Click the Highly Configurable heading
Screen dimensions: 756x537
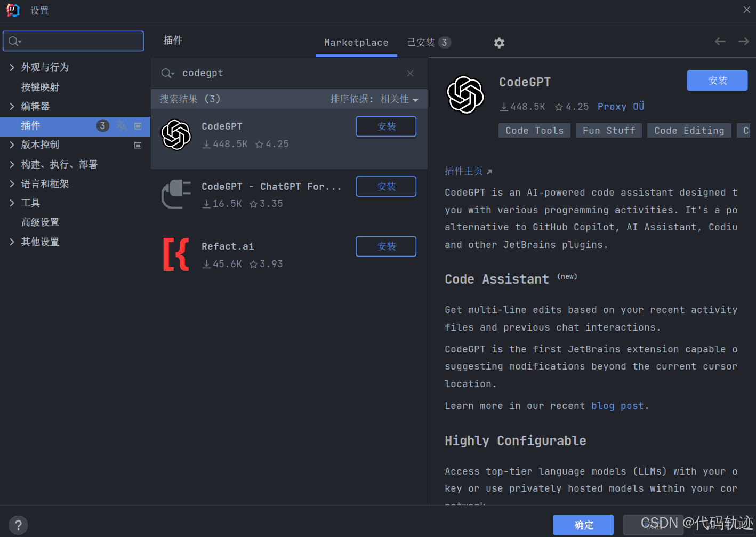coord(516,441)
